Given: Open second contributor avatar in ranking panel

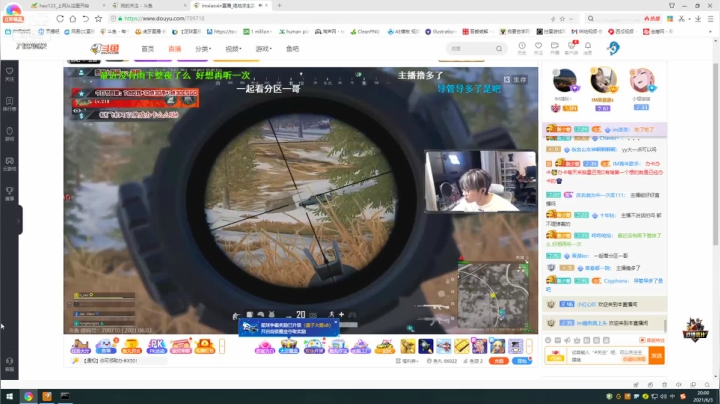Looking at the screenshot, I should (x=603, y=80).
